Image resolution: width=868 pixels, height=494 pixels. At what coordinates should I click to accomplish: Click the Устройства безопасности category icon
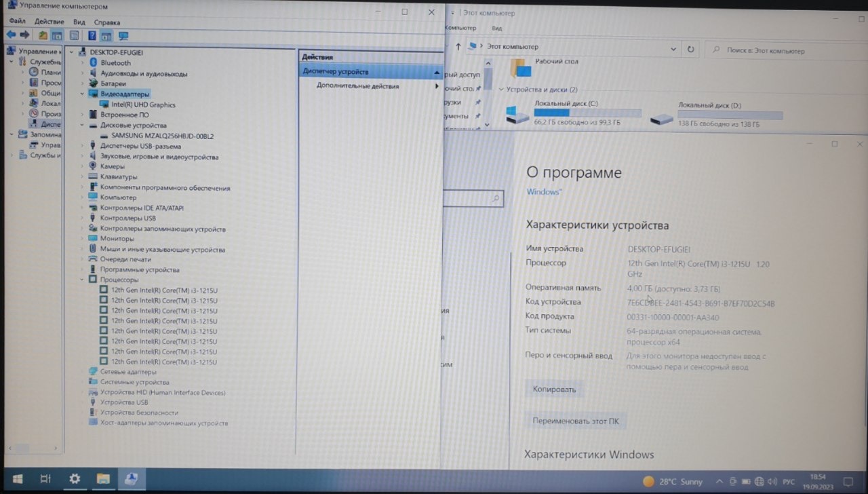93,413
